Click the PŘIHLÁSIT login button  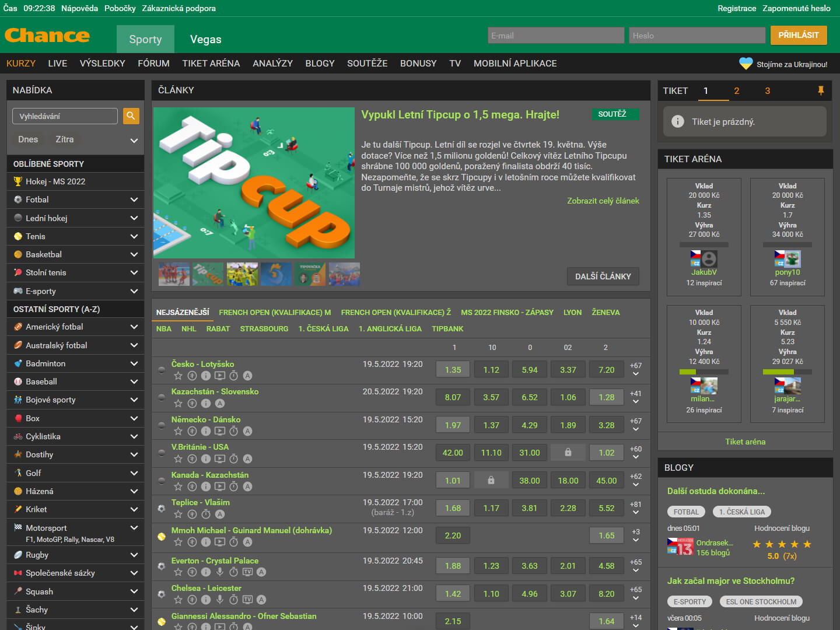(x=799, y=35)
